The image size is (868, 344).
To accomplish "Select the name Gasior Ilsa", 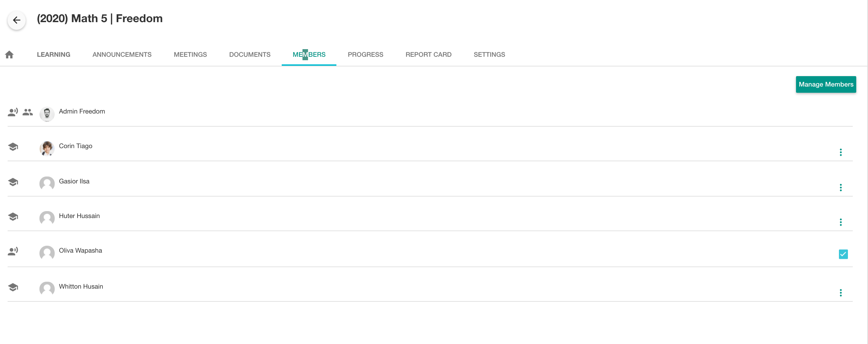I will pos(74,181).
